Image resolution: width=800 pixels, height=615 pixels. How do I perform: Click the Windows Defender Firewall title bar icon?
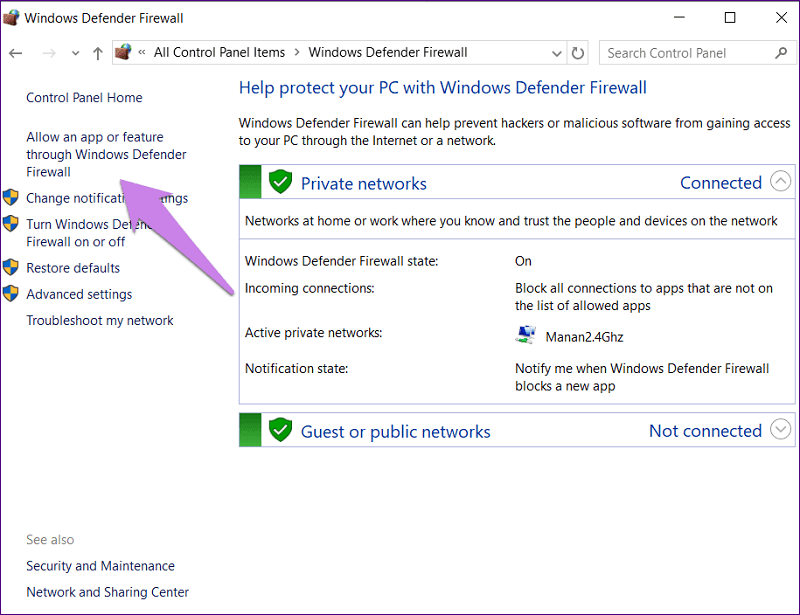(x=14, y=17)
